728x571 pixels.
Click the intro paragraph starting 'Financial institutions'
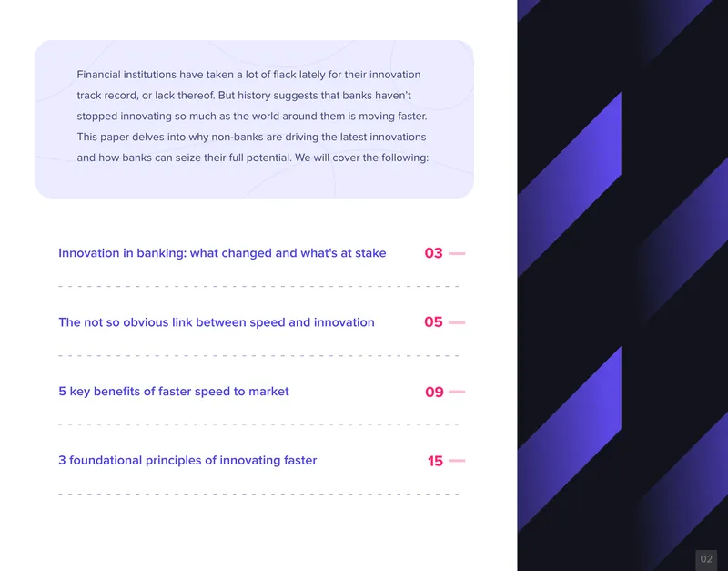click(253, 117)
